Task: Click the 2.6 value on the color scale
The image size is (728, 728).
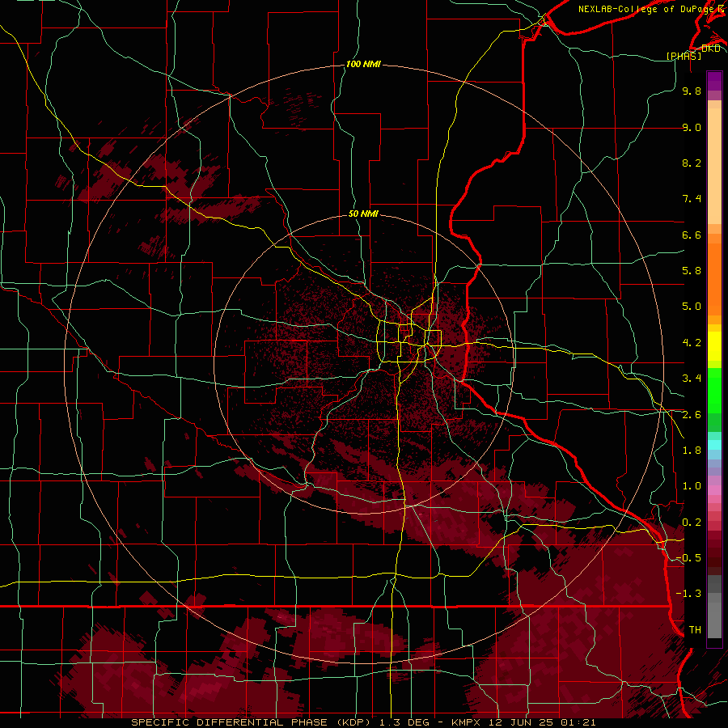Action: [x=692, y=415]
